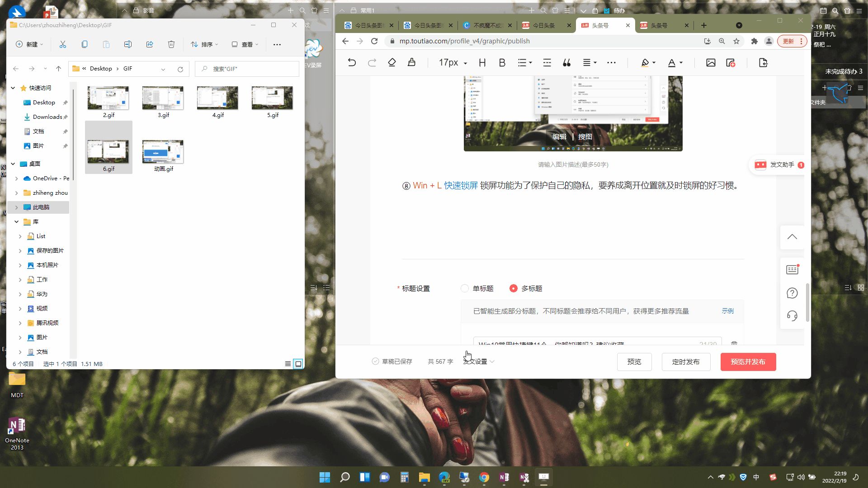Open the font color A picker

tap(672, 63)
